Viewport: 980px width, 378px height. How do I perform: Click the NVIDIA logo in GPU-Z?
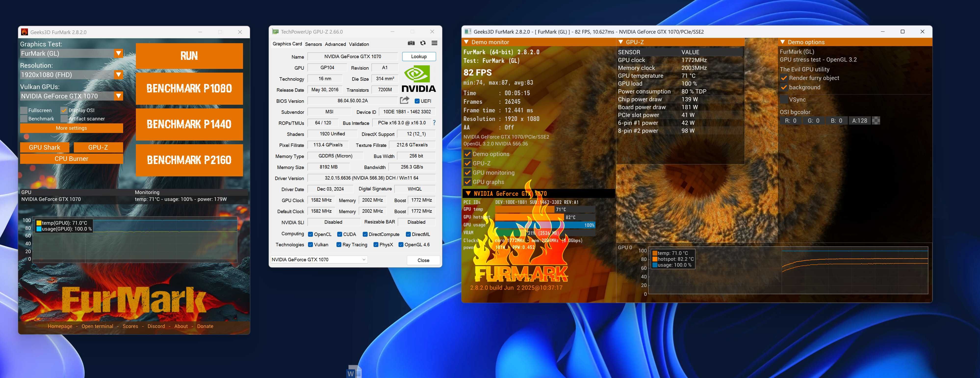point(418,79)
